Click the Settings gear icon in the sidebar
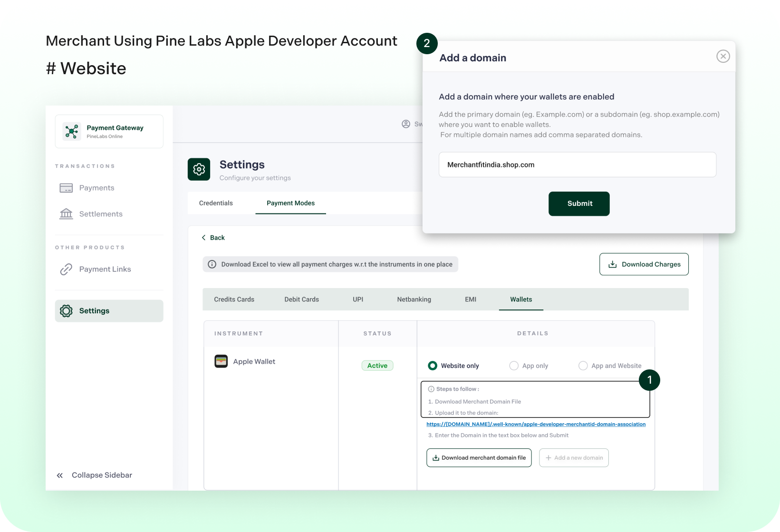Image resolution: width=780 pixels, height=532 pixels. [x=67, y=310]
